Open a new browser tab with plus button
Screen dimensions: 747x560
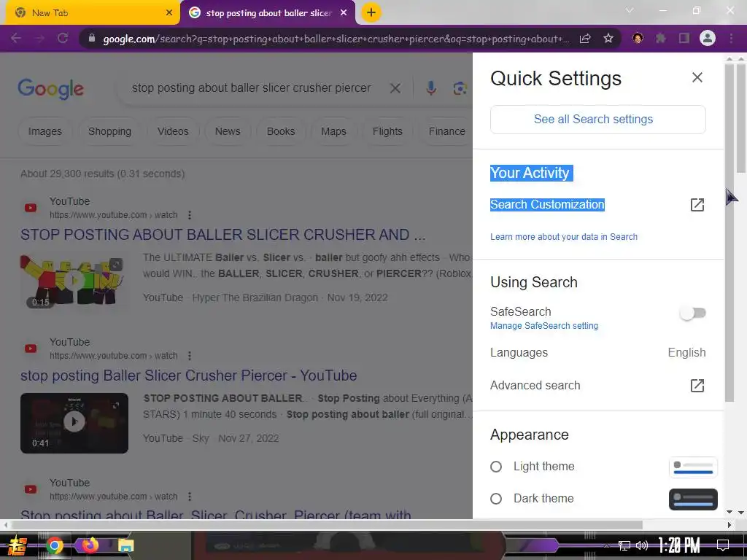371,13
